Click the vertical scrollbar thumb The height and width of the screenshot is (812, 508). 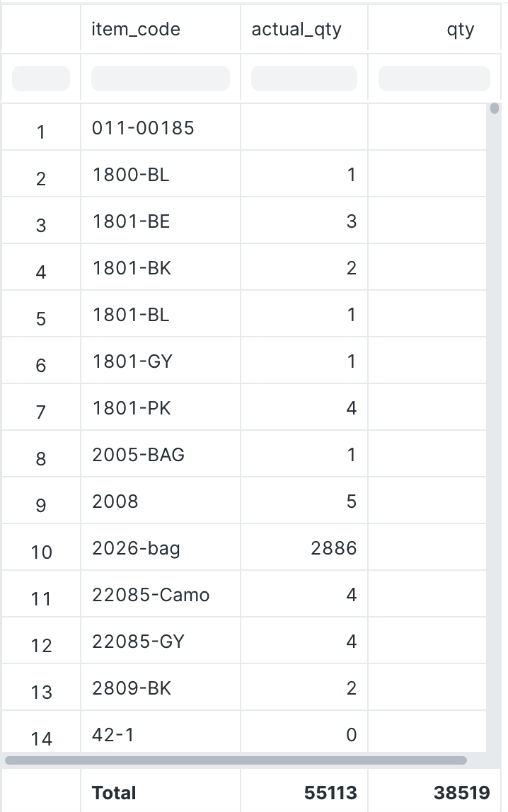(495, 108)
